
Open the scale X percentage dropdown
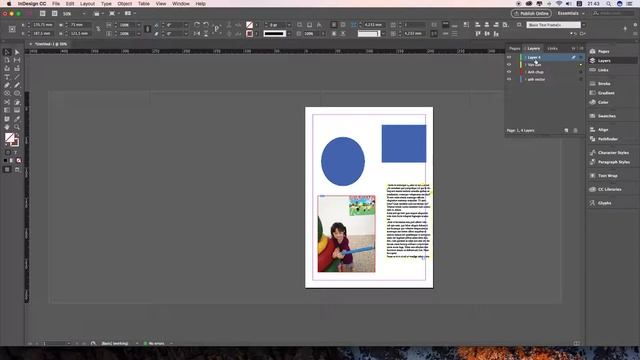click(139, 25)
